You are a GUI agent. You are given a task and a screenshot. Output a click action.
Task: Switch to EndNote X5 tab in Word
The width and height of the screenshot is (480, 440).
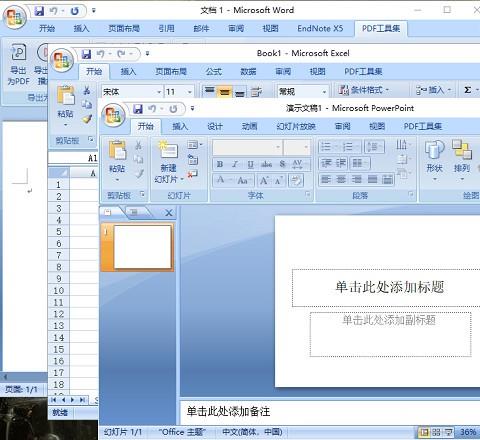click(320, 29)
